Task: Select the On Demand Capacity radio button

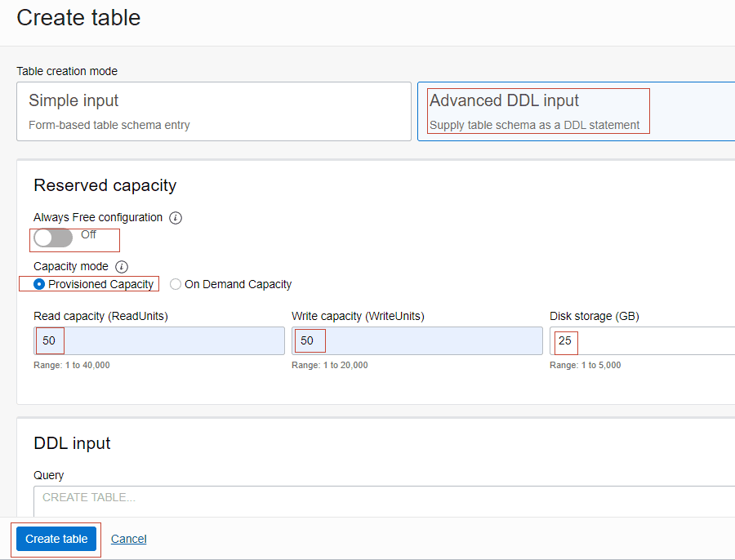Action: (176, 284)
